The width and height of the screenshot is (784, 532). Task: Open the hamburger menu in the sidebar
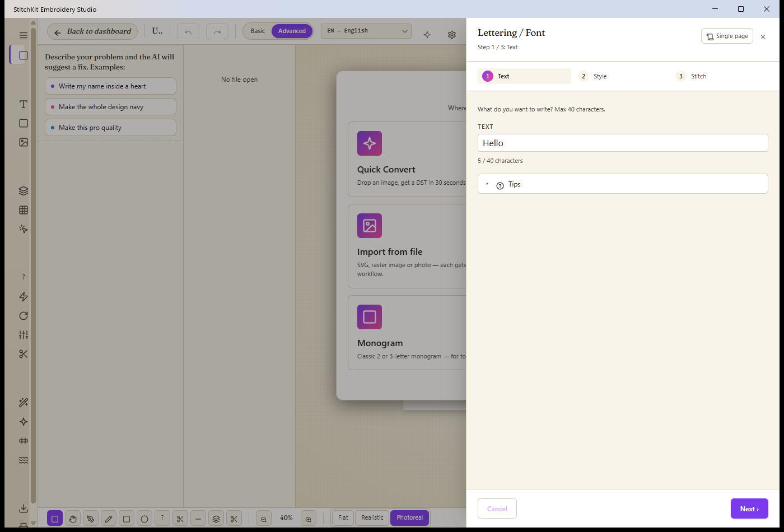24,35
